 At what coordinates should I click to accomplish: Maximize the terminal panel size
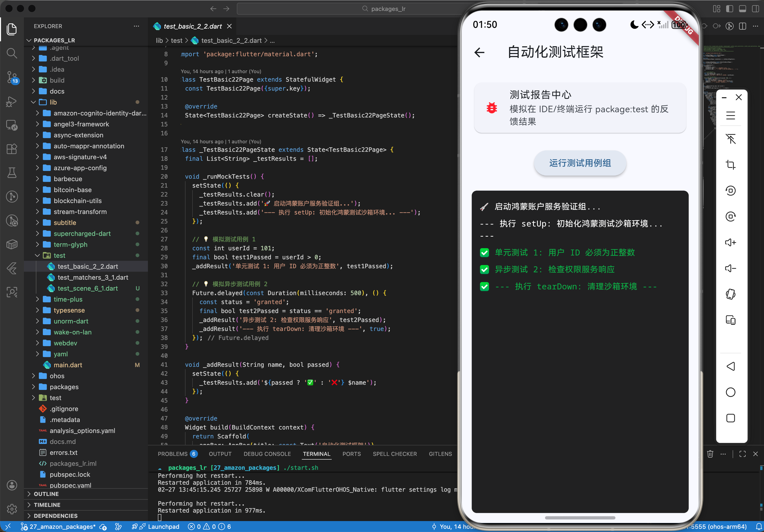[x=742, y=454]
